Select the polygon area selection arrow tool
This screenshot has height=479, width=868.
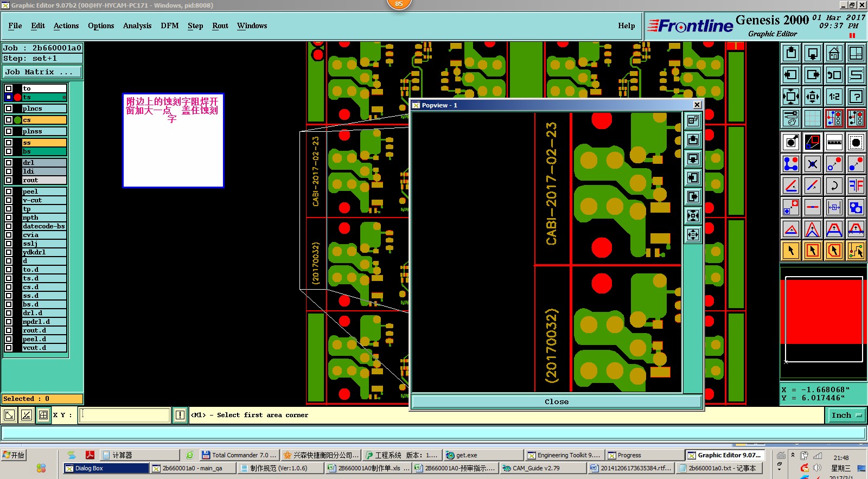click(x=834, y=251)
